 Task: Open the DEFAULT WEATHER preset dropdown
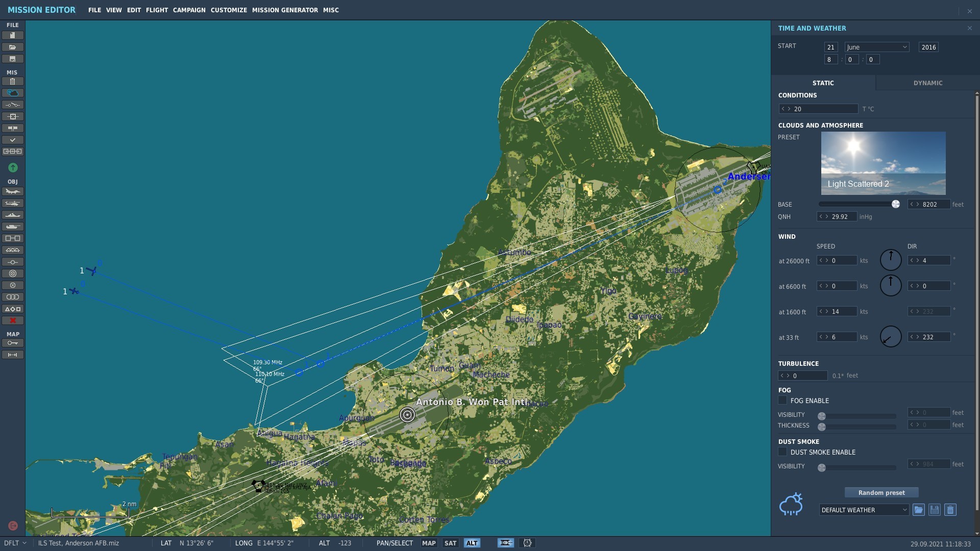pyautogui.click(x=864, y=510)
